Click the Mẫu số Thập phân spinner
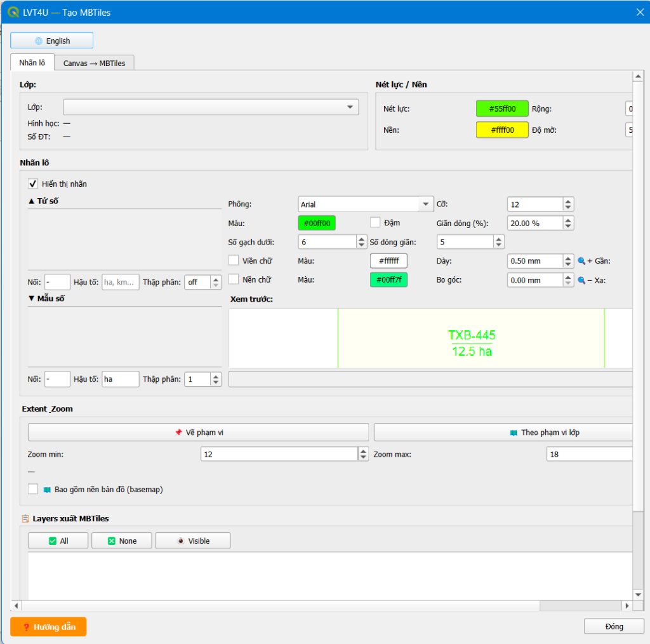The width and height of the screenshot is (650, 644). point(202,379)
